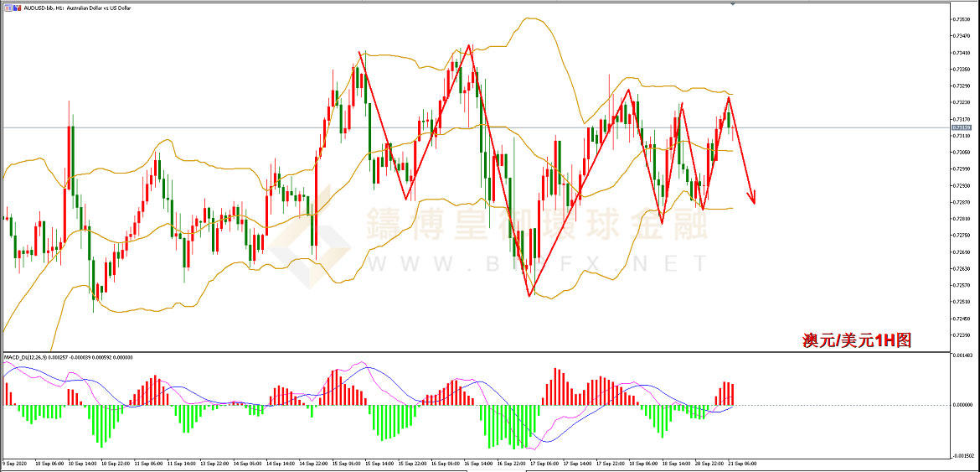Click the 9 Sep 2020 date label

pyautogui.click(x=17, y=463)
